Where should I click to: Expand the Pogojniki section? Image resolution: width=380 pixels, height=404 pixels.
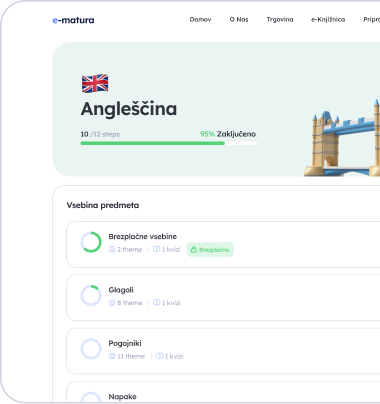click(223, 351)
